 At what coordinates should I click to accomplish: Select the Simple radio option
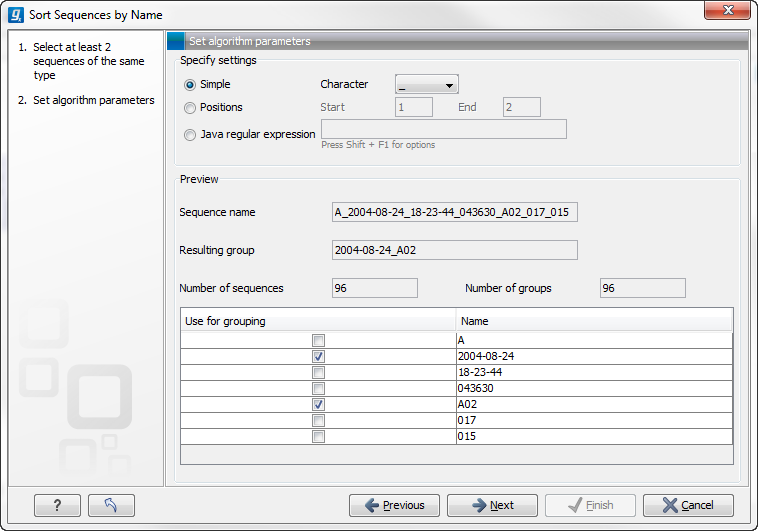[190, 85]
